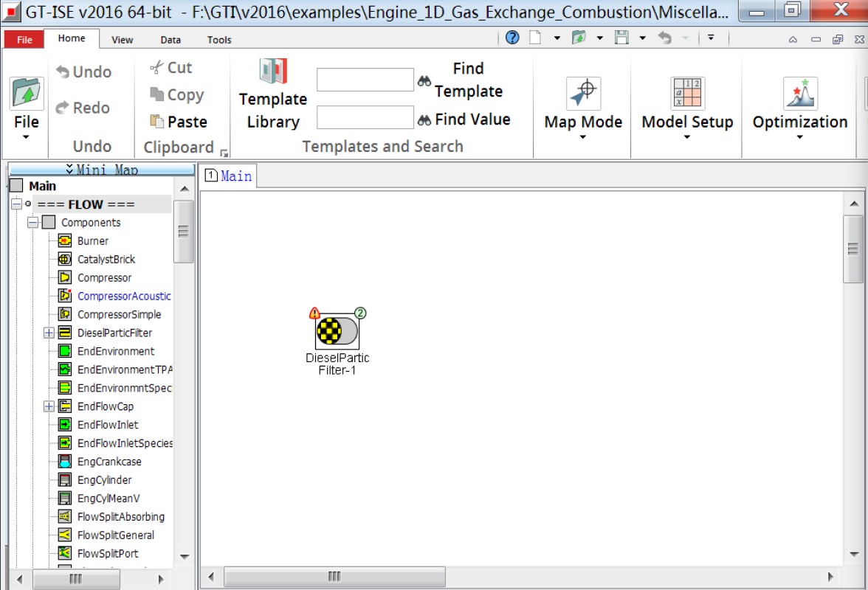Click inside the Find Template search field
Image resolution: width=868 pixels, height=590 pixels.
click(x=365, y=79)
